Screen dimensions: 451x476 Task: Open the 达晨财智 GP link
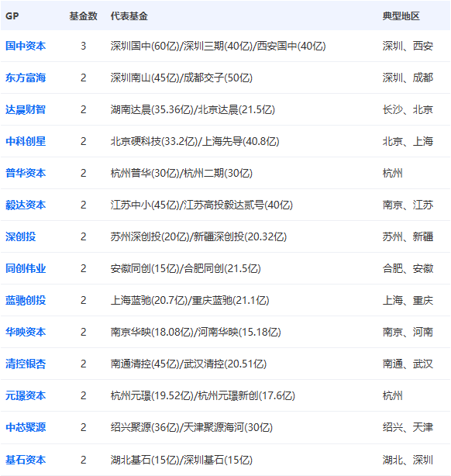pos(26,109)
